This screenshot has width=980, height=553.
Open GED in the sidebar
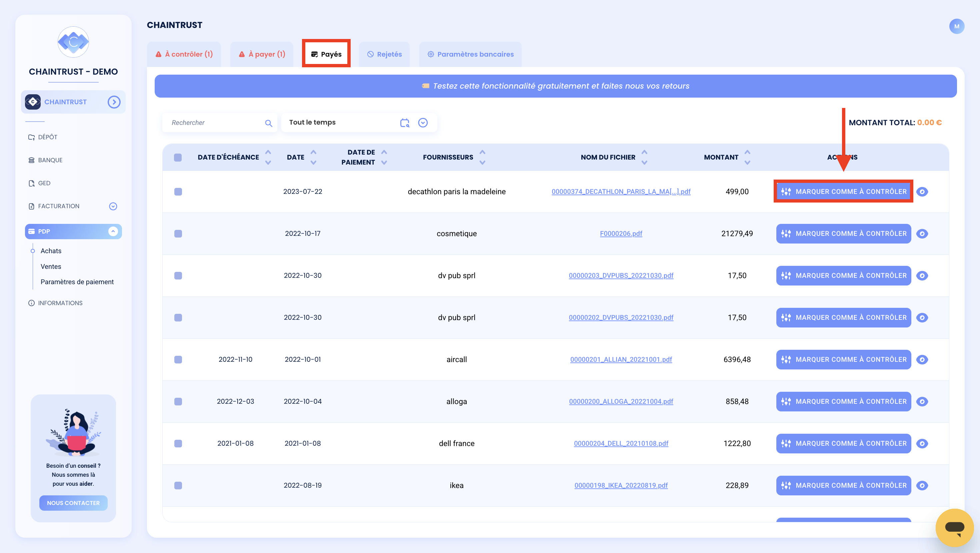tap(39, 183)
